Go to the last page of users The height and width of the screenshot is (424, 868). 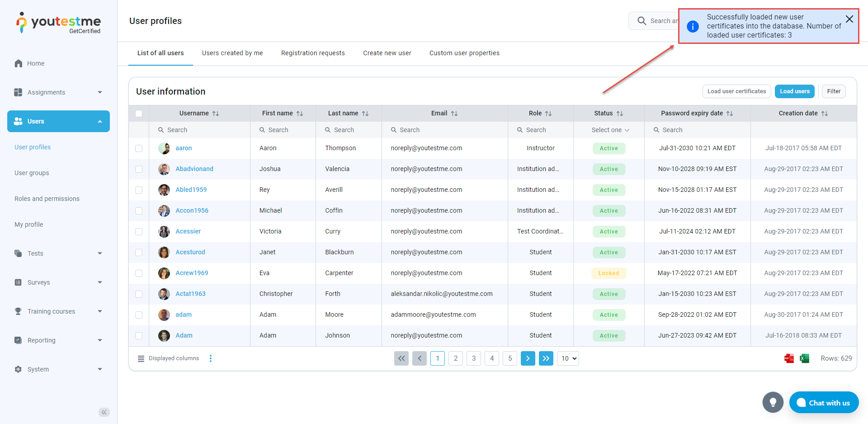point(546,358)
